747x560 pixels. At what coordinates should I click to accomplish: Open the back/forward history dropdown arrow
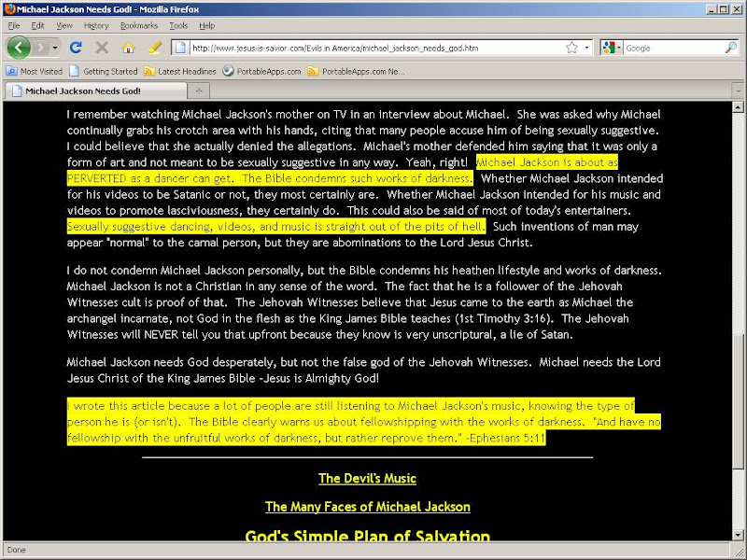[x=55, y=48]
